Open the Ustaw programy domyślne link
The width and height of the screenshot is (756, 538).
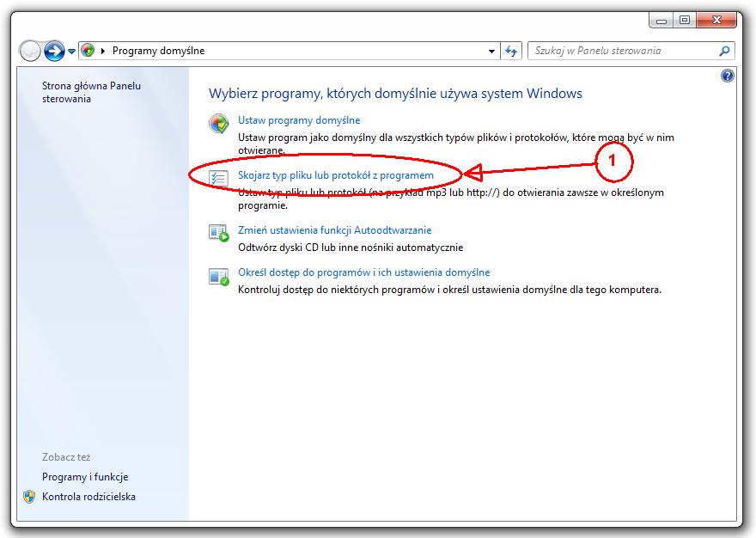coord(299,120)
